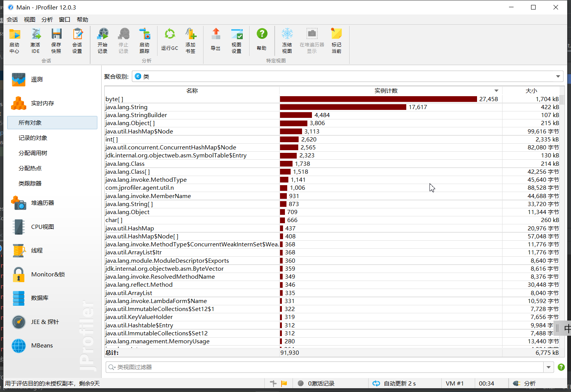Click the 0激活记录 status bar entry
Image resolution: width=571 pixels, height=392 pixels.
[x=317, y=383]
